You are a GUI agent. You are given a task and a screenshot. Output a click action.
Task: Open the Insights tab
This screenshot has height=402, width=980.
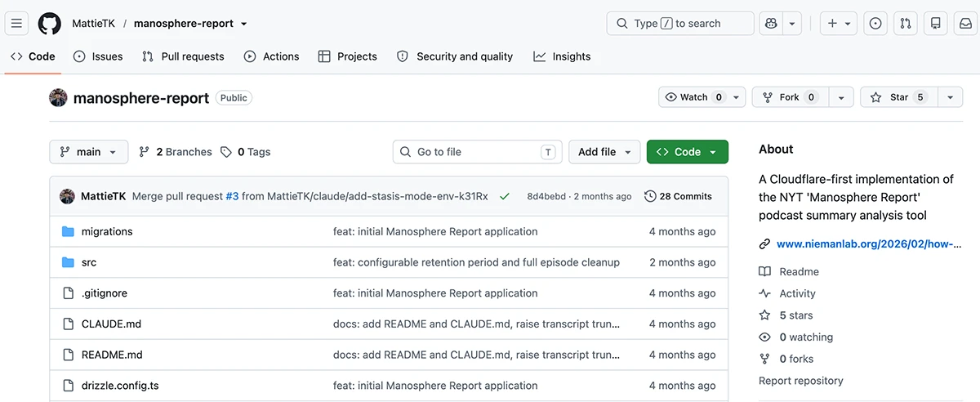(562, 56)
